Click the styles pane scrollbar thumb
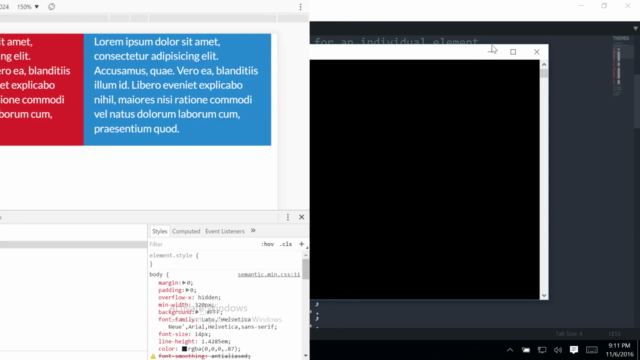The image size is (640, 360). [305, 269]
